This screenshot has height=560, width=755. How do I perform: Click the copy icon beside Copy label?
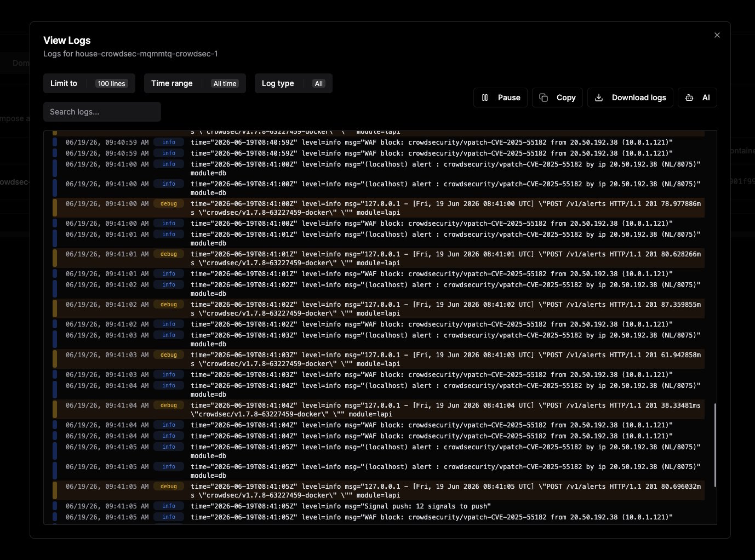coord(544,98)
